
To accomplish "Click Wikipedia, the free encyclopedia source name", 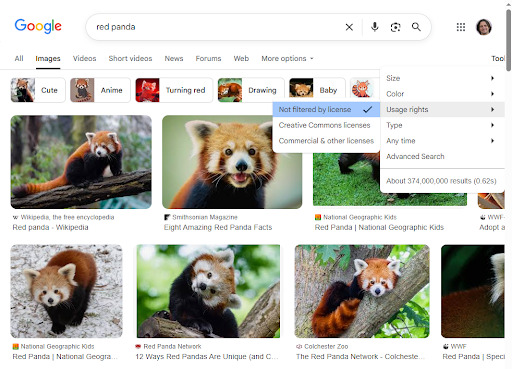I will [67, 217].
